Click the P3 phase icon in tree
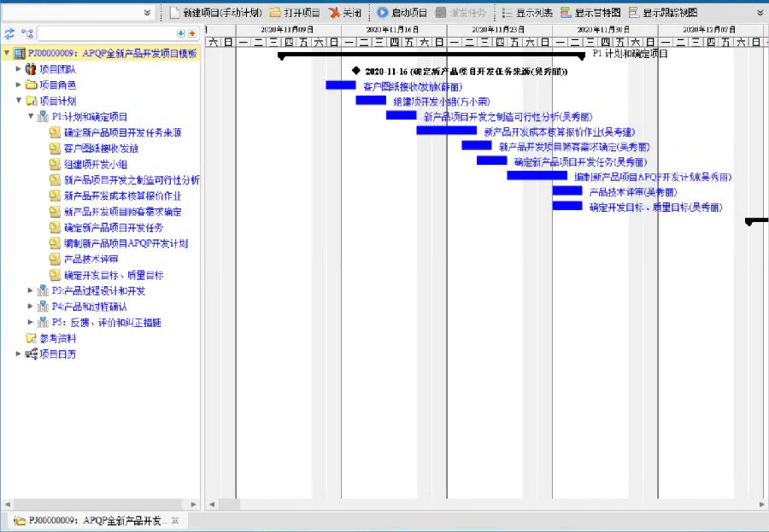The height and width of the screenshot is (532, 769). tap(44, 290)
